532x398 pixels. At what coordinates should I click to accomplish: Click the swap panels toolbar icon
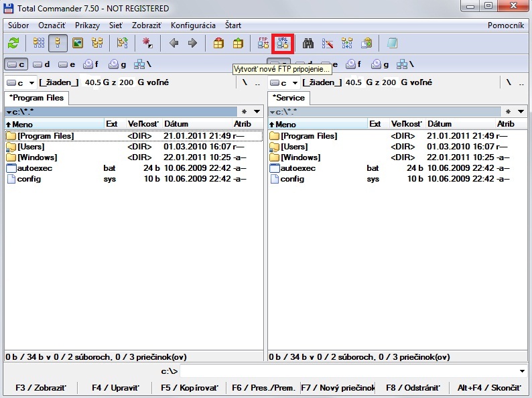point(123,43)
